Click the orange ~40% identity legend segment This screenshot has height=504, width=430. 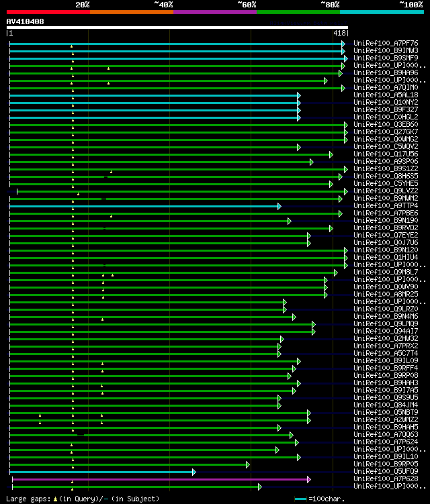132,12
